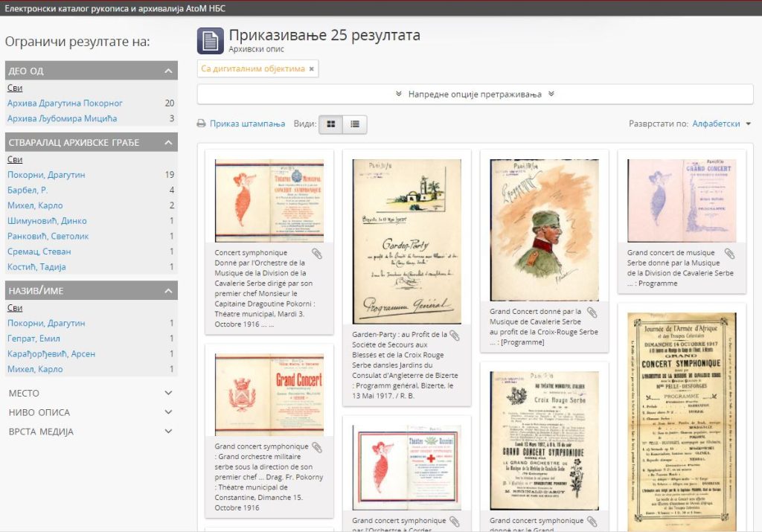This screenshot has height=532, width=762.
Task: Open the Théâtre Rossini red cross thumbnail
Action: click(407, 468)
